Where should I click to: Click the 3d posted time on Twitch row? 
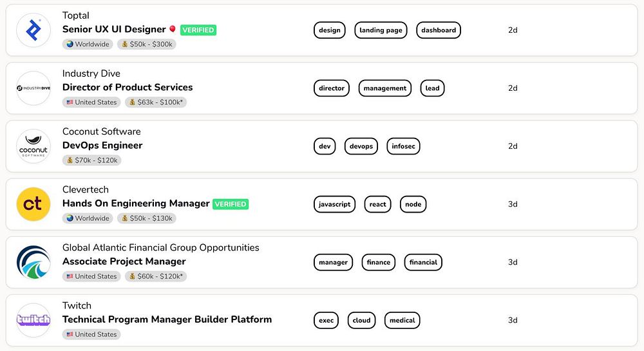point(513,320)
